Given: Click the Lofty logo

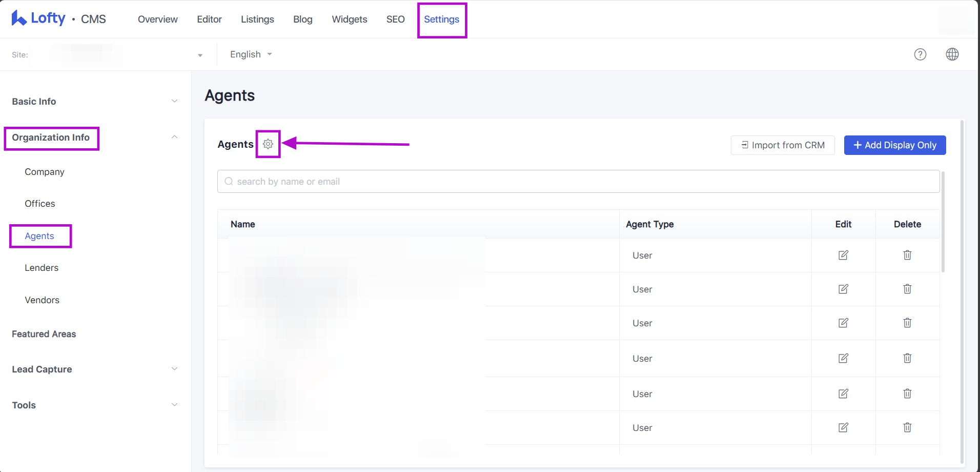Looking at the screenshot, I should (38, 18).
